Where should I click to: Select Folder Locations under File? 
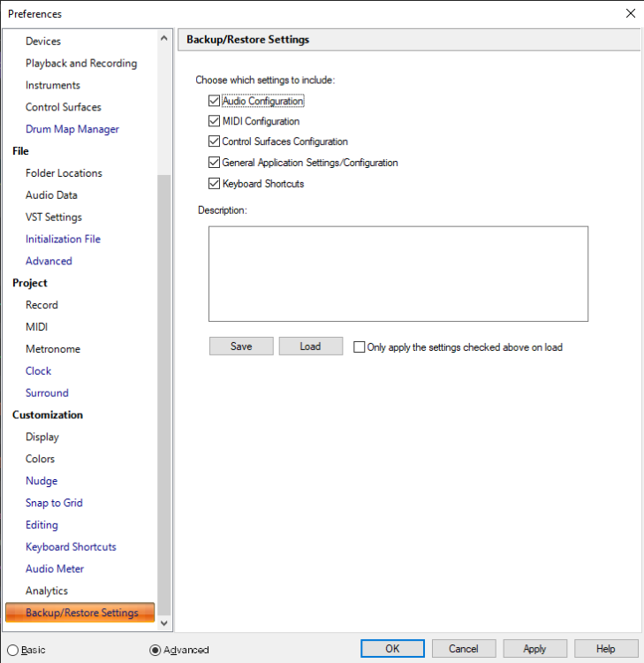point(64,173)
